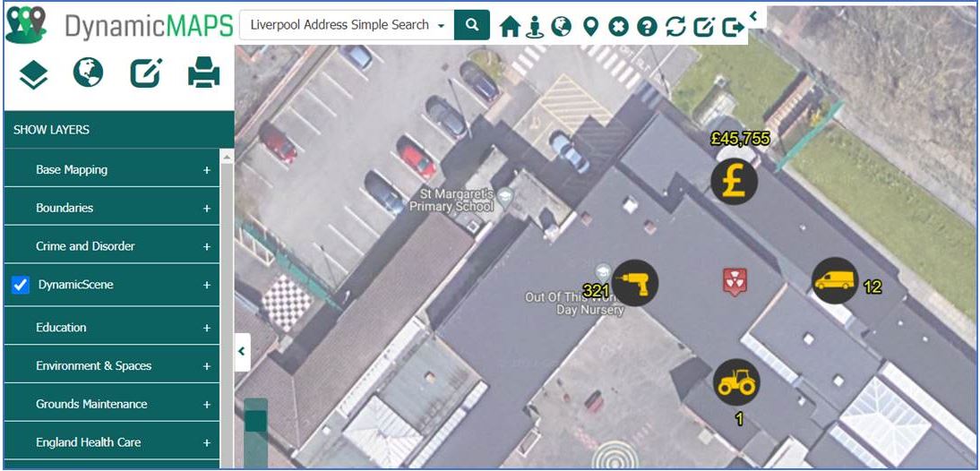Collapse the side panel with the left arrow tab
980x471 pixels.
coord(242,352)
